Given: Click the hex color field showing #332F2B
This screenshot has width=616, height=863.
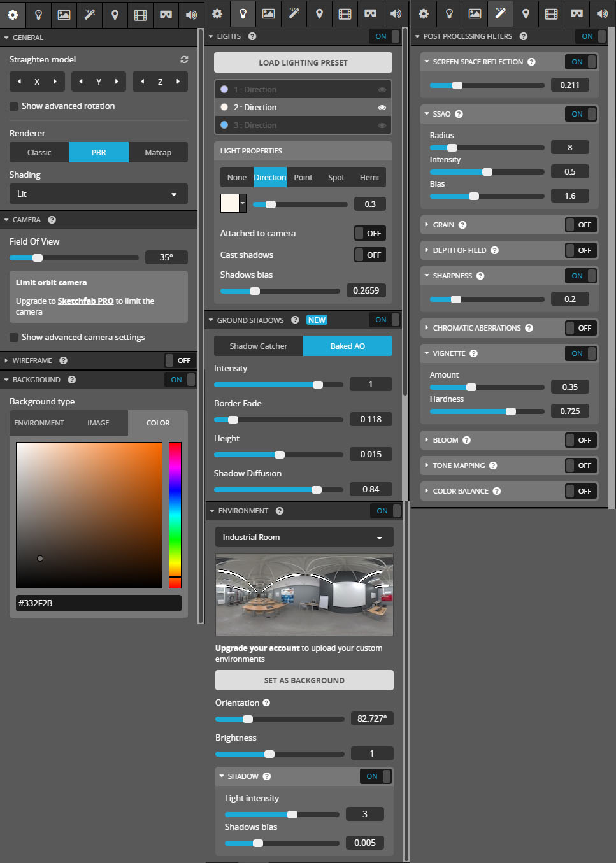Looking at the screenshot, I should coord(98,603).
